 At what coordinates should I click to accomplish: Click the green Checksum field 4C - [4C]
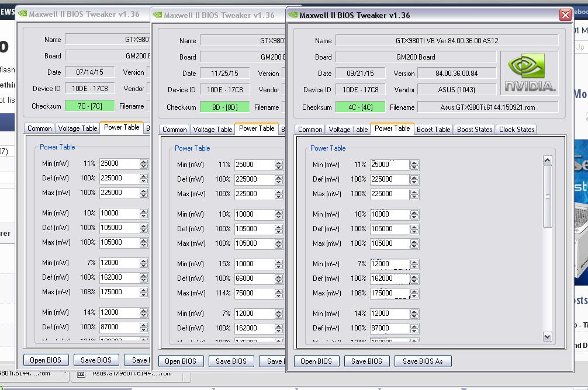pos(360,107)
